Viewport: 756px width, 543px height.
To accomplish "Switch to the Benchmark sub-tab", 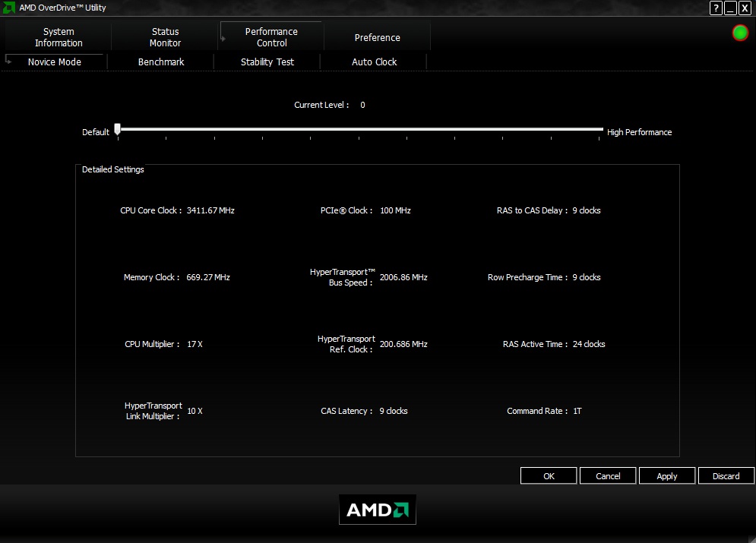I will (161, 62).
